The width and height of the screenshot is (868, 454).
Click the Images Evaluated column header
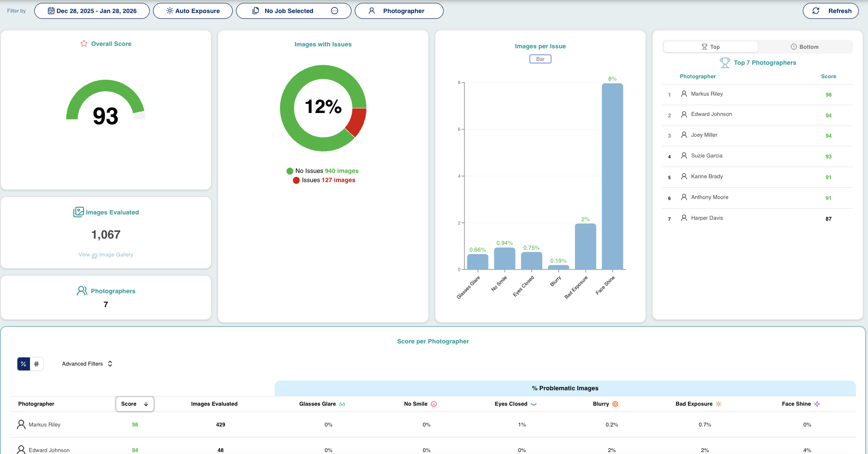coord(214,404)
